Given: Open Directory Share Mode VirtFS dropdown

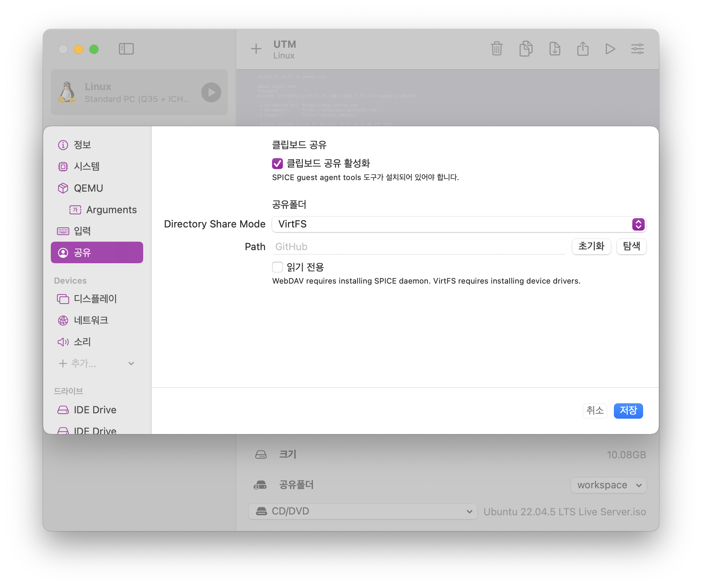Looking at the screenshot, I should pyautogui.click(x=459, y=224).
